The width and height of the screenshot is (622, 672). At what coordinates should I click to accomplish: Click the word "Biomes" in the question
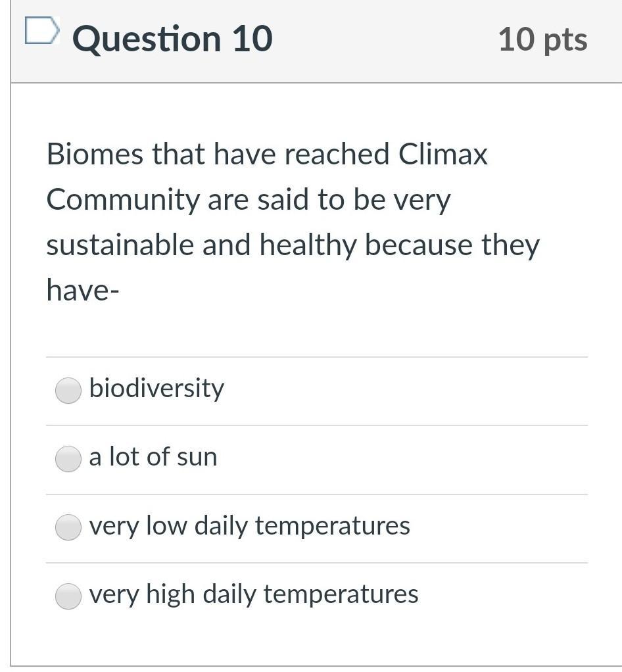click(95, 155)
